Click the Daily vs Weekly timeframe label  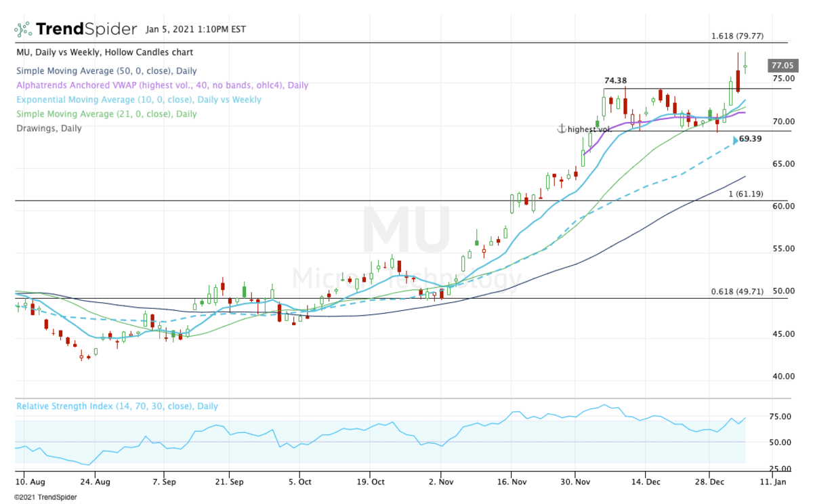(x=66, y=52)
